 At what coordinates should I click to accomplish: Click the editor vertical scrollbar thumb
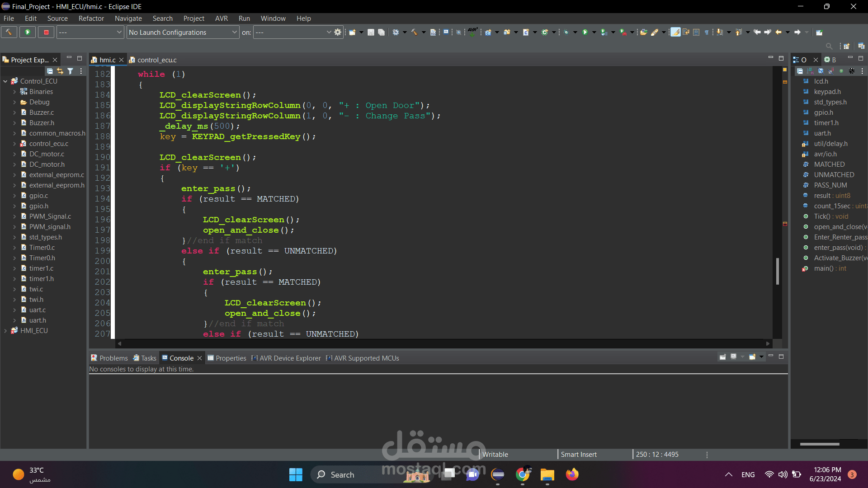777,271
